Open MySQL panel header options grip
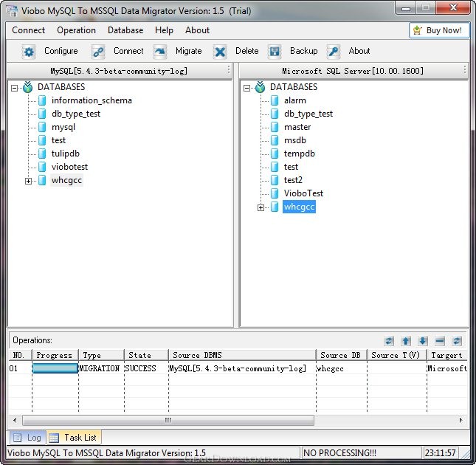This screenshot has width=476, height=465. click(229, 70)
